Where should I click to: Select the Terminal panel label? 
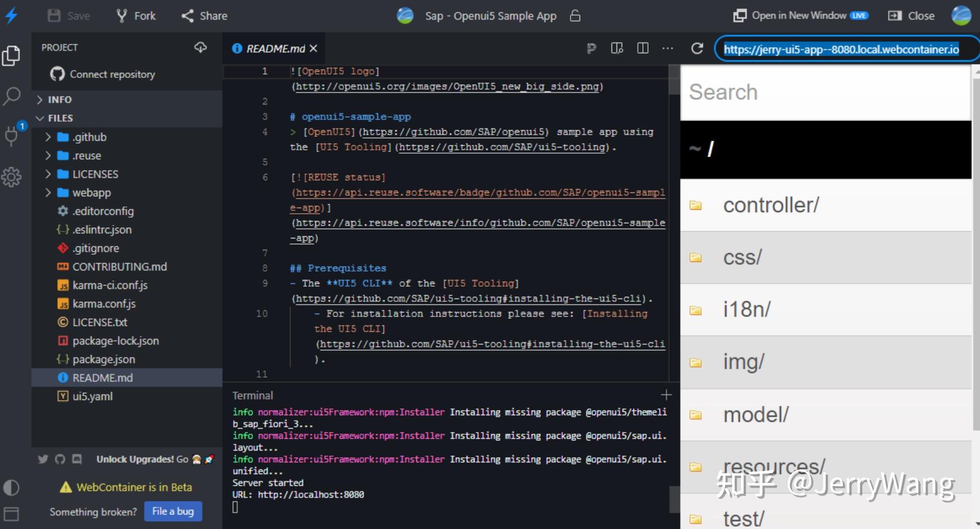[252, 394]
